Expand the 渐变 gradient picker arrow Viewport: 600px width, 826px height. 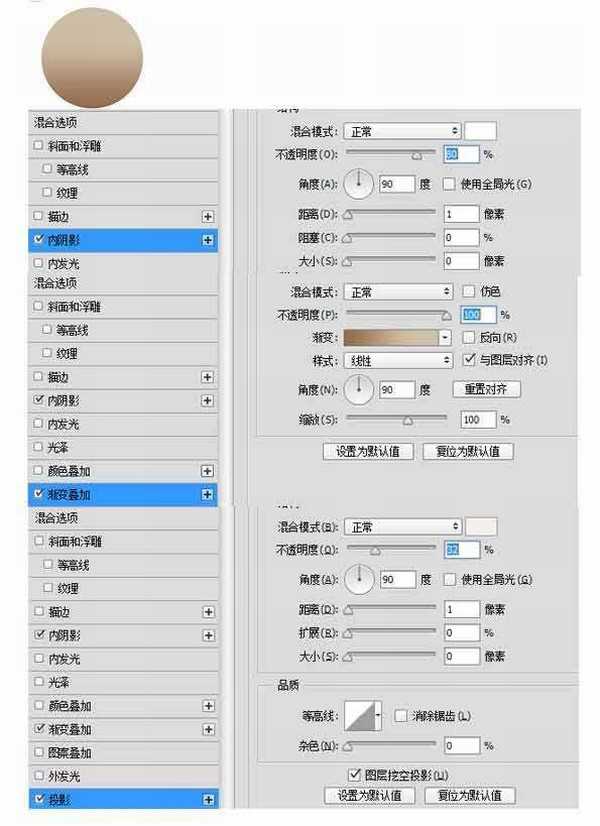point(446,338)
